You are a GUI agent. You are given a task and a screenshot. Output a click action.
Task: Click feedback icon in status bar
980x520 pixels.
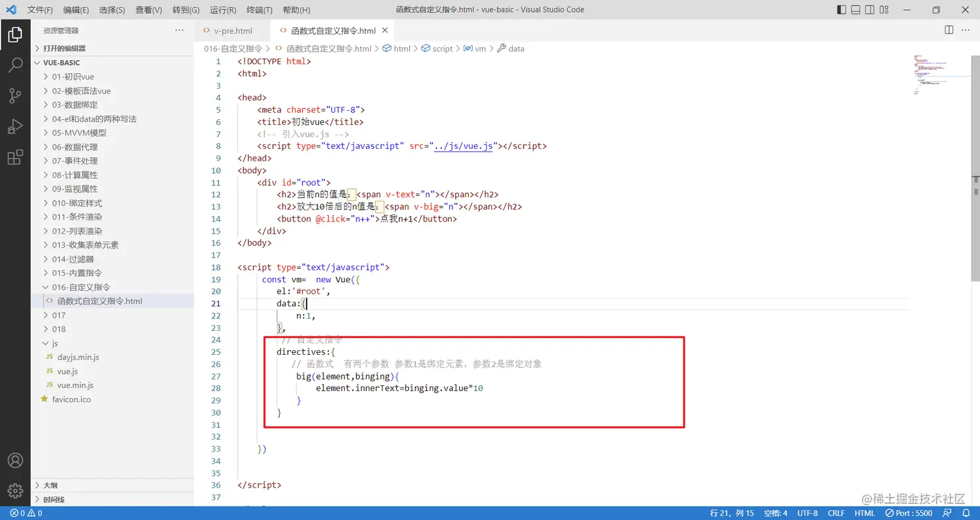[948, 514]
